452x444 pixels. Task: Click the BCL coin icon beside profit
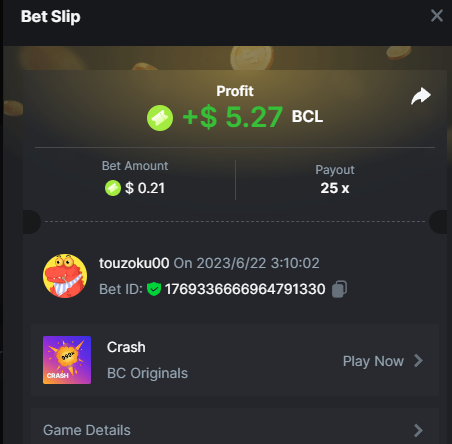160,118
